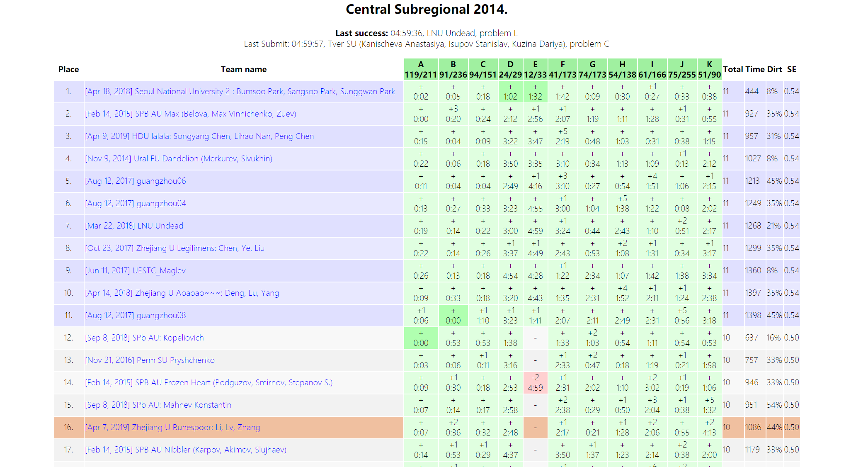Click the Total column header
Image resolution: width=868 pixels, height=467 pixels.
coord(732,69)
